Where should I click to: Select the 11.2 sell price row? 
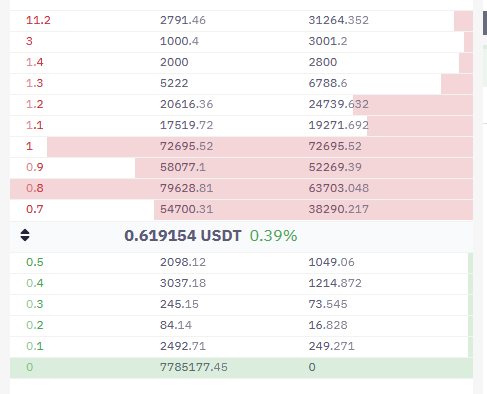click(241, 21)
